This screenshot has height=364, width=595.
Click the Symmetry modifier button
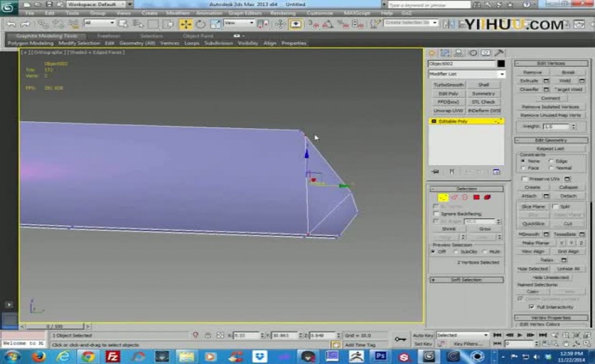pyautogui.click(x=484, y=94)
